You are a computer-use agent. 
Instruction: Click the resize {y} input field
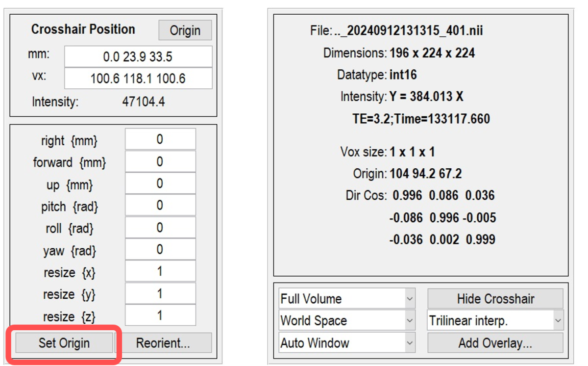point(160,293)
